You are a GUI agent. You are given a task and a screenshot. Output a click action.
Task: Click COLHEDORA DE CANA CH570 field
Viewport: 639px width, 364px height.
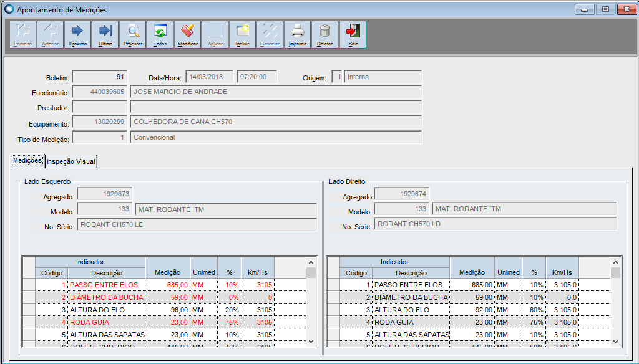click(x=276, y=122)
